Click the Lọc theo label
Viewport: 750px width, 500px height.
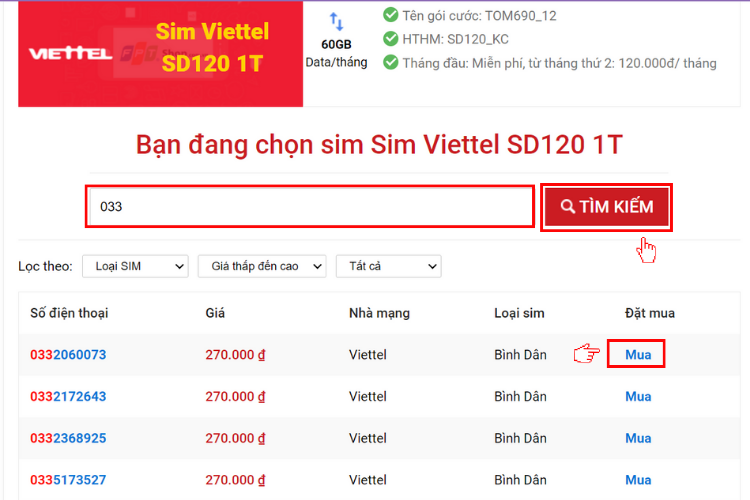click(x=45, y=266)
